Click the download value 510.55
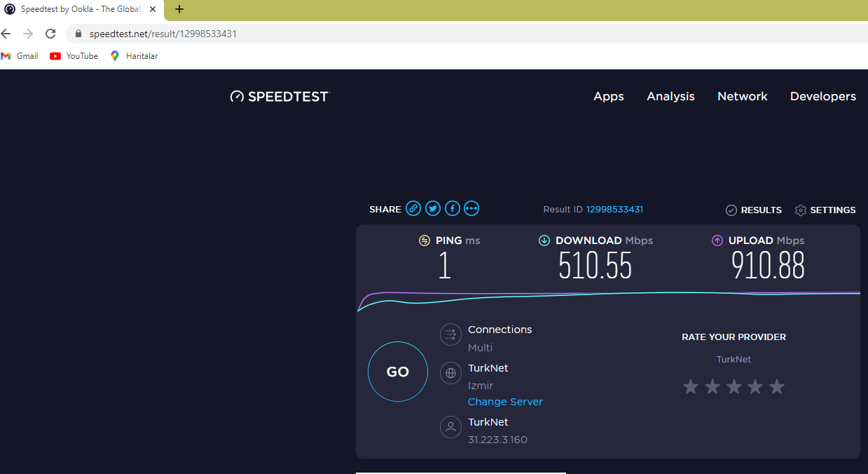868x474 pixels. [x=595, y=266]
